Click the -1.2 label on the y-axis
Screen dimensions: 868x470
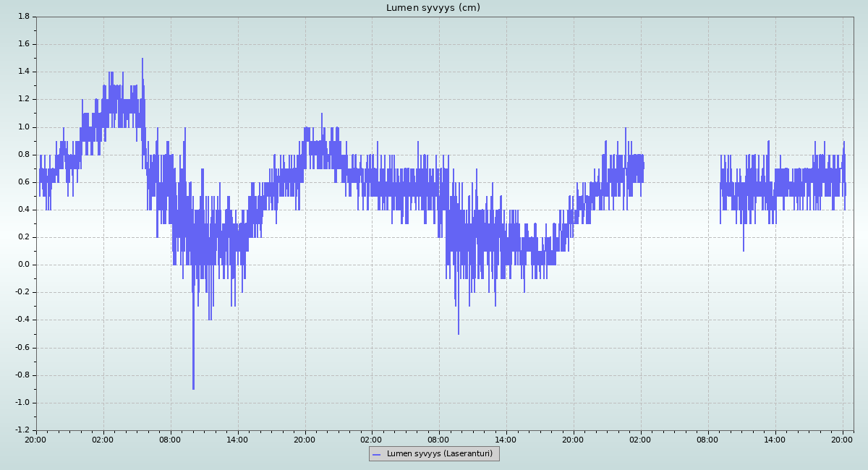point(21,430)
